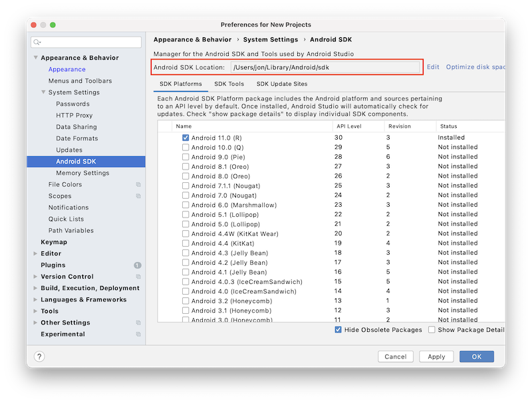Click the Cancel button

click(396, 356)
